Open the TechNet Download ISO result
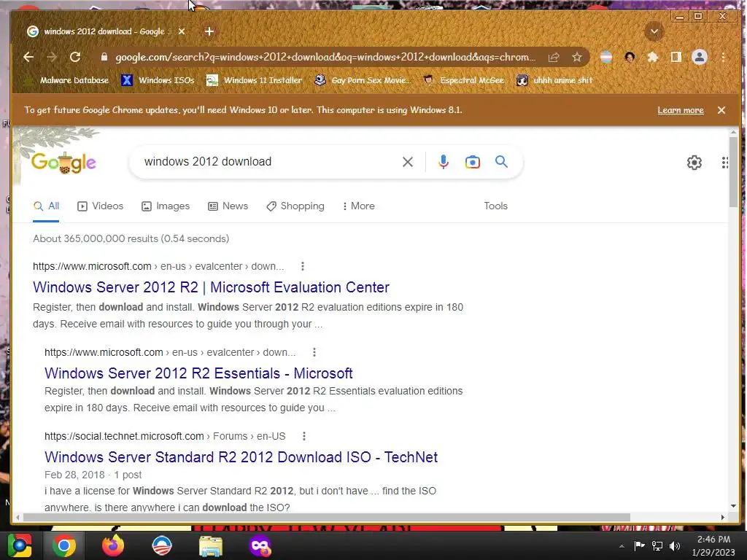 click(x=241, y=457)
